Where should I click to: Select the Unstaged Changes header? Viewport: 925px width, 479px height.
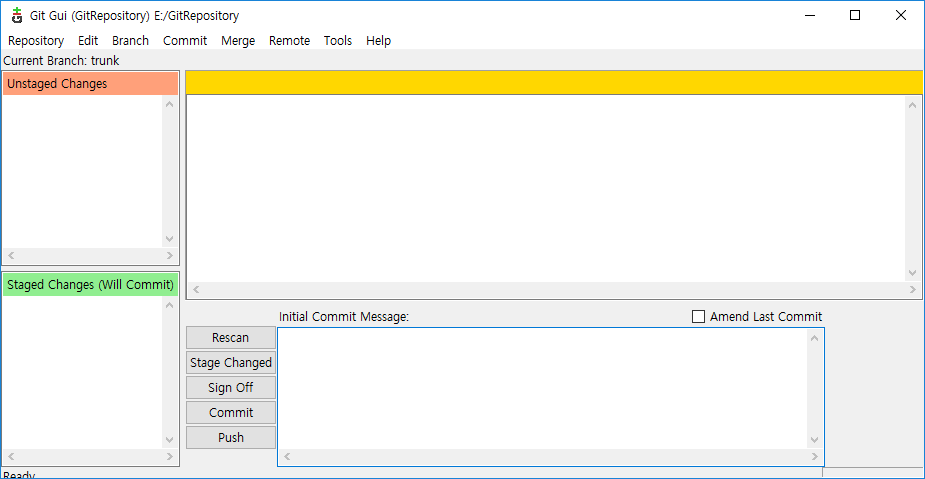point(90,84)
